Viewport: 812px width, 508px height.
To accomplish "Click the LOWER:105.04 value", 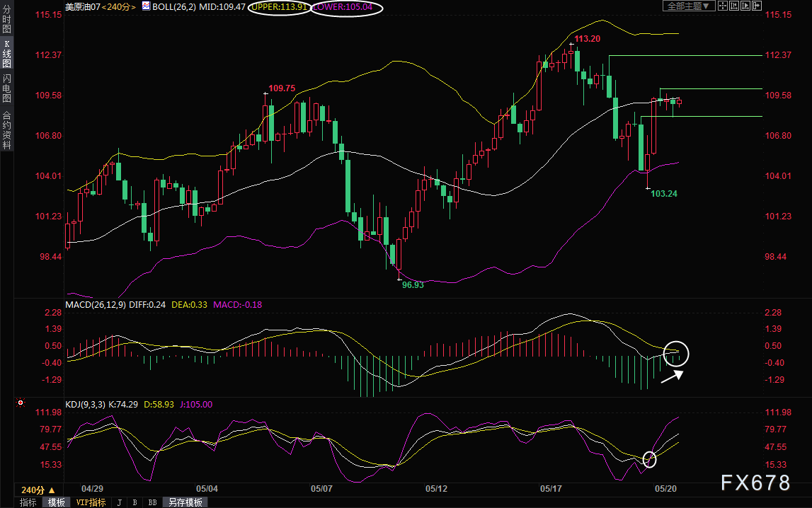I will coord(343,7).
